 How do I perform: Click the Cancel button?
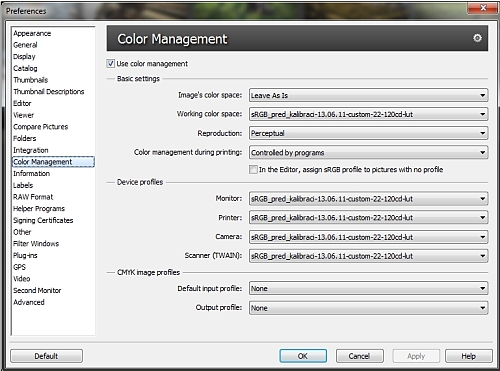pyautogui.click(x=360, y=356)
